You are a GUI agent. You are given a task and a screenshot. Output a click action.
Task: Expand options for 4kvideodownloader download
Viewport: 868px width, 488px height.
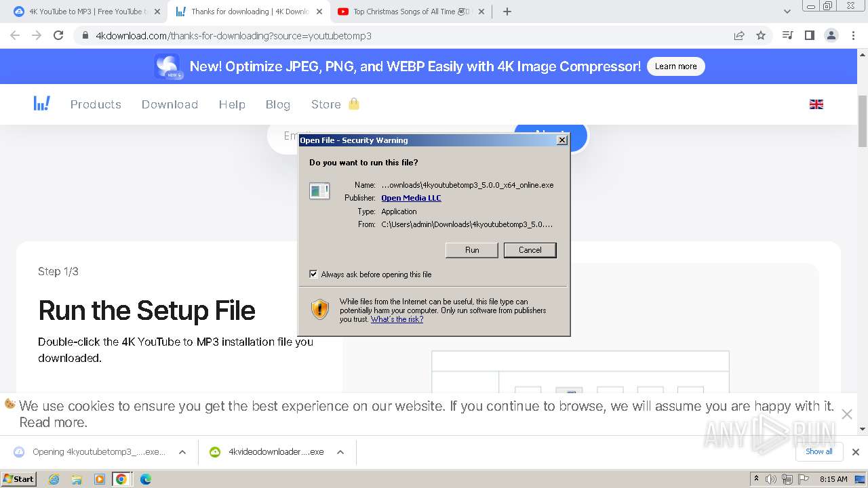(340, 452)
